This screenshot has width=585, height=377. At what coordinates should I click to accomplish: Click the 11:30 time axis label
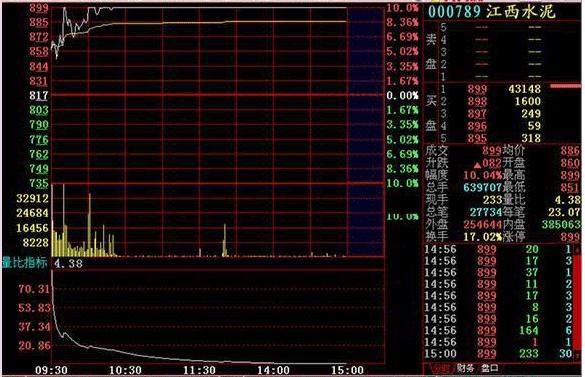tap(199, 370)
